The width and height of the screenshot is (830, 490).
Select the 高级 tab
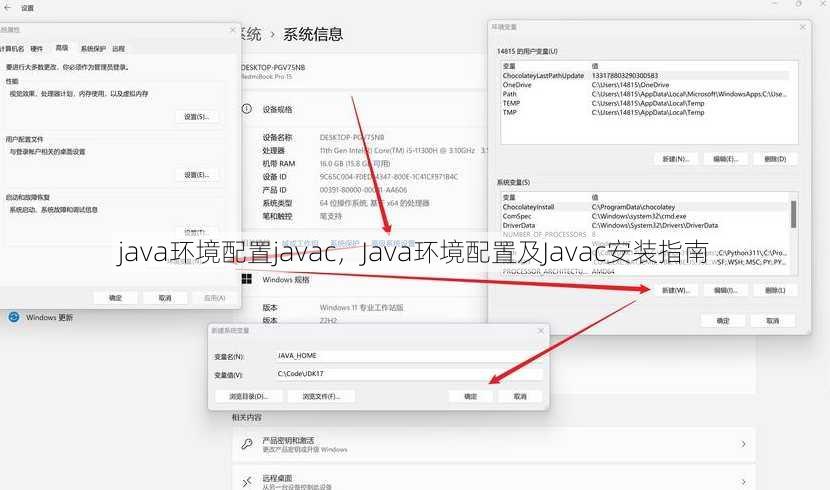[x=62, y=48]
